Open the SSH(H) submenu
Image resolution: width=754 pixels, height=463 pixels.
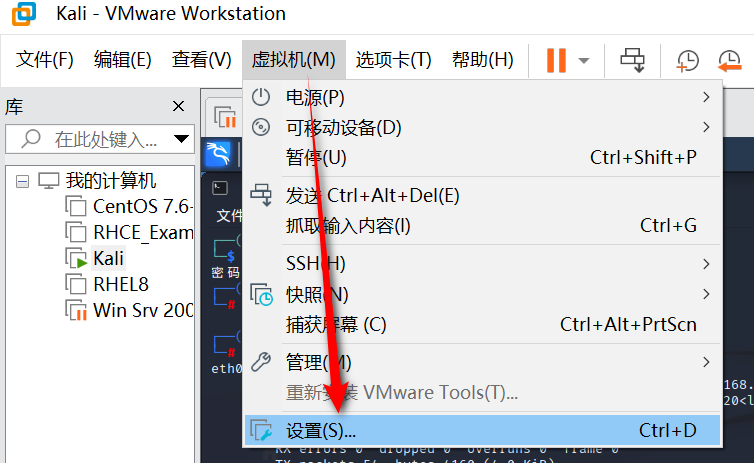[482, 263]
